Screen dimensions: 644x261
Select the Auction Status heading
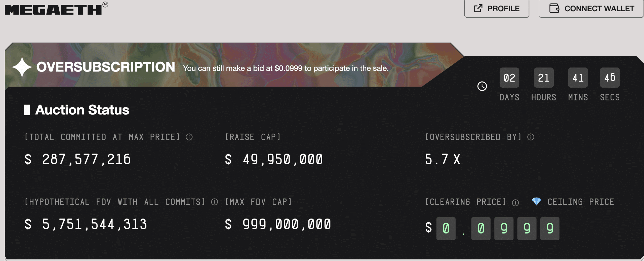82,110
